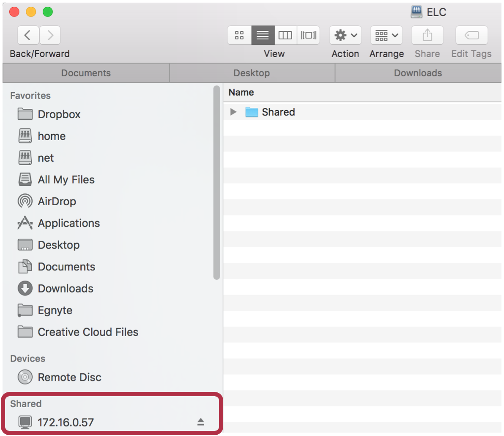Image resolution: width=504 pixels, height=436 pixels.
Task: Open the Action gear menu
Action: tap(345, 35)
